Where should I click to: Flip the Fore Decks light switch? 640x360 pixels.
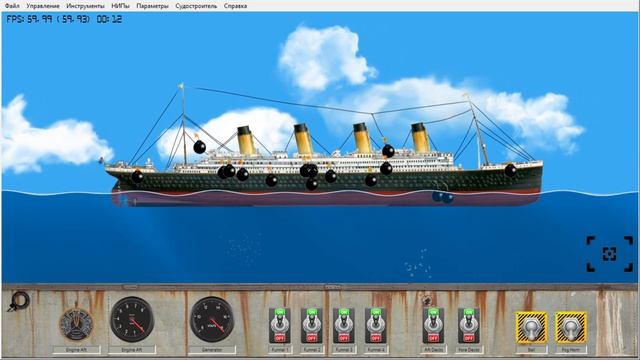[469, 325]
